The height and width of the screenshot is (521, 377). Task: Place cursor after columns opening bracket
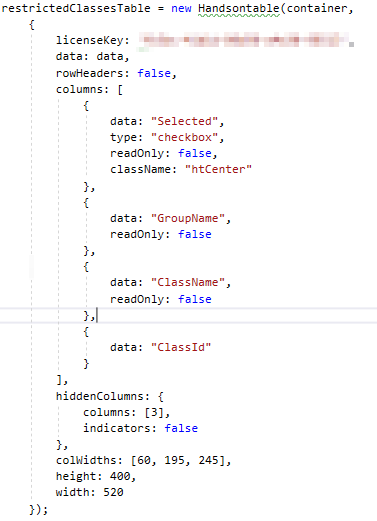tap(123, 89)
